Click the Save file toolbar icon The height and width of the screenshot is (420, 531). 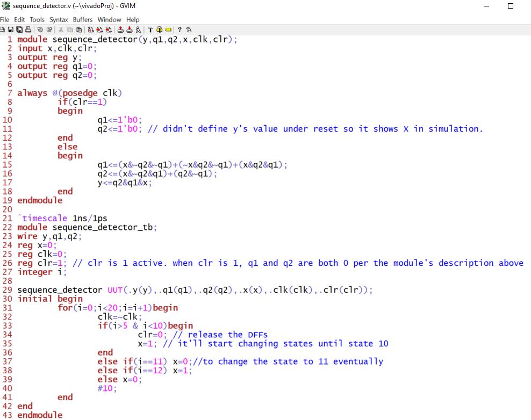(11, 30)
